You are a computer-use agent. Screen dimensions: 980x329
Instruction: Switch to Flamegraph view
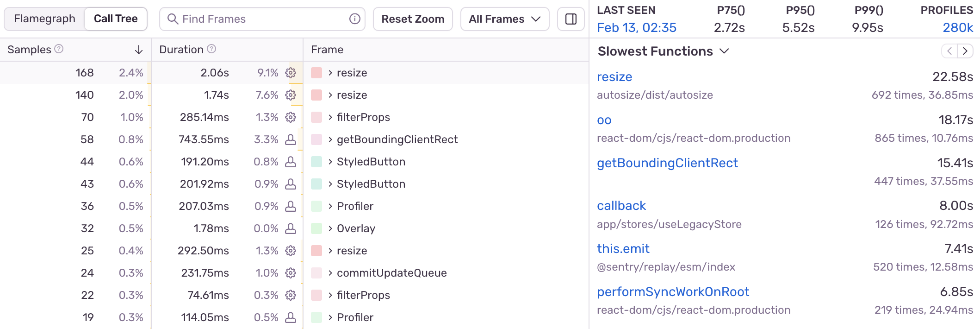pyautogui.click(x=44, y=19)
